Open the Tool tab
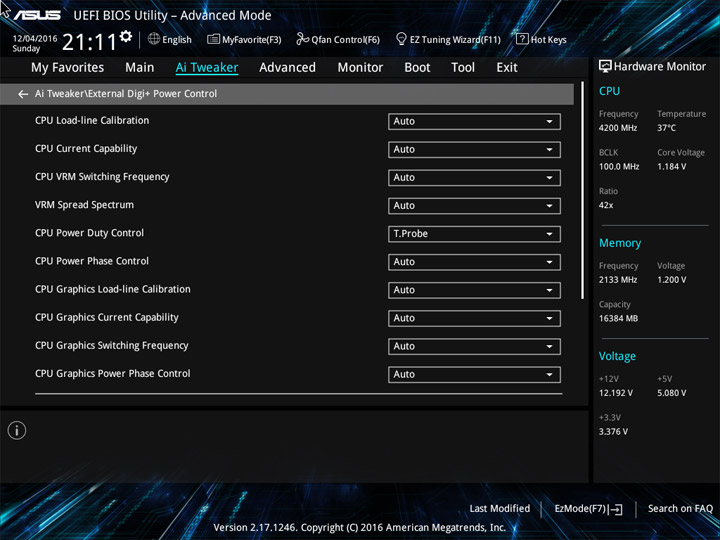This screenshot has height=540, width=720. tap(463, 68)
